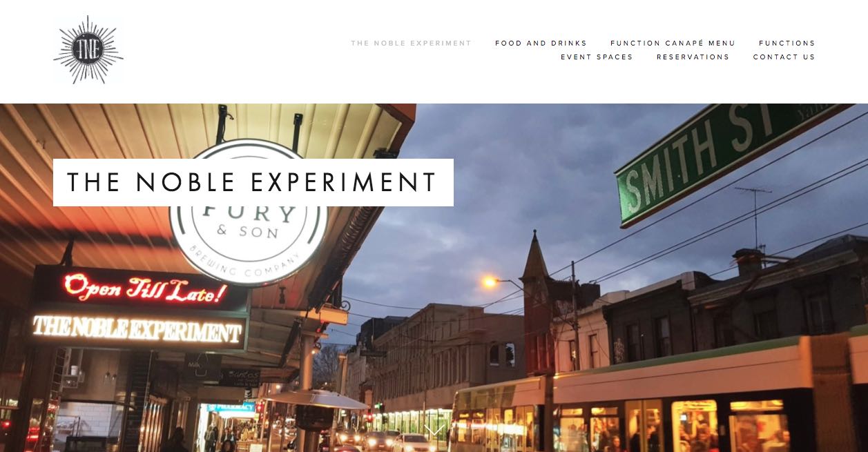Open the Function Canapé Menu page

pyautogui.click(x=673, y=43)
